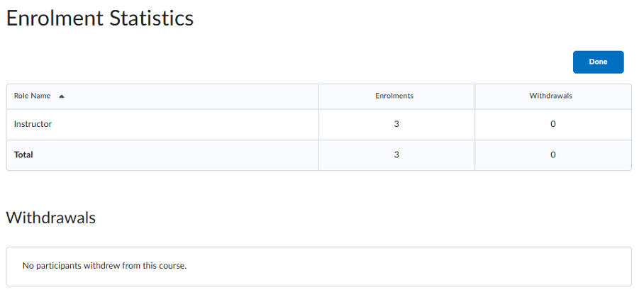Click the Enrolment Statistics page heading

click(99, 18)
